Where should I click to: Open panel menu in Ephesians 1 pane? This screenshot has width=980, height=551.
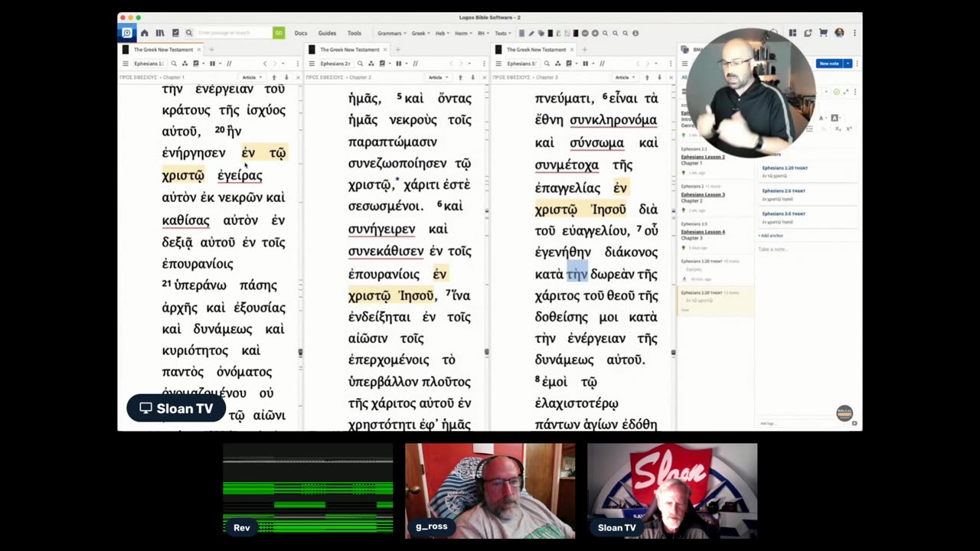[126, 64]
